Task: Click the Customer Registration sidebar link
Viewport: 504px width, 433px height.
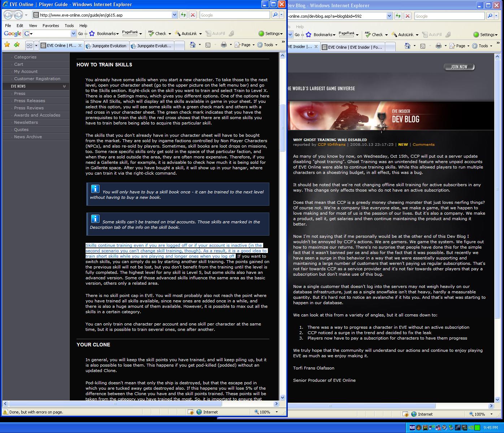Action: [37, 79]
